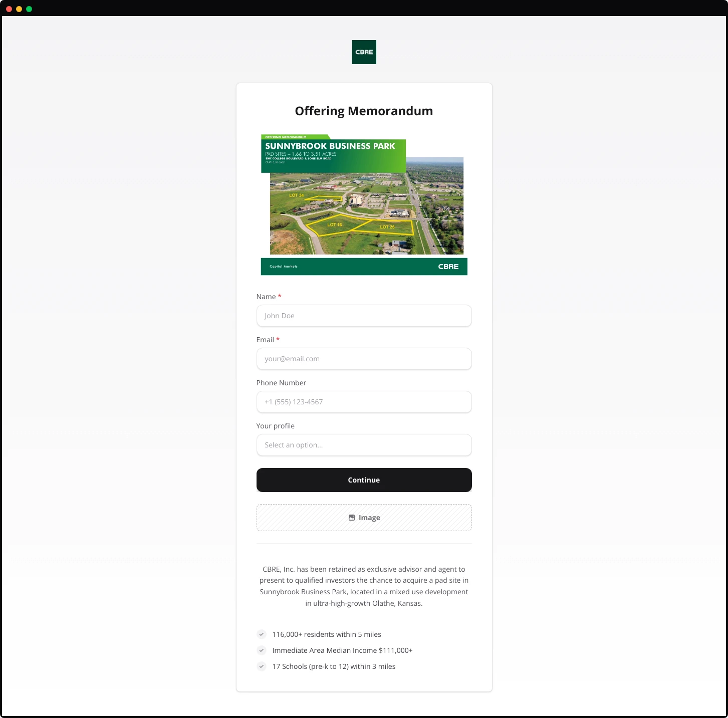Screen dimensions: 728x718
Task: Click into the Email field
Action: pos(364,359)
